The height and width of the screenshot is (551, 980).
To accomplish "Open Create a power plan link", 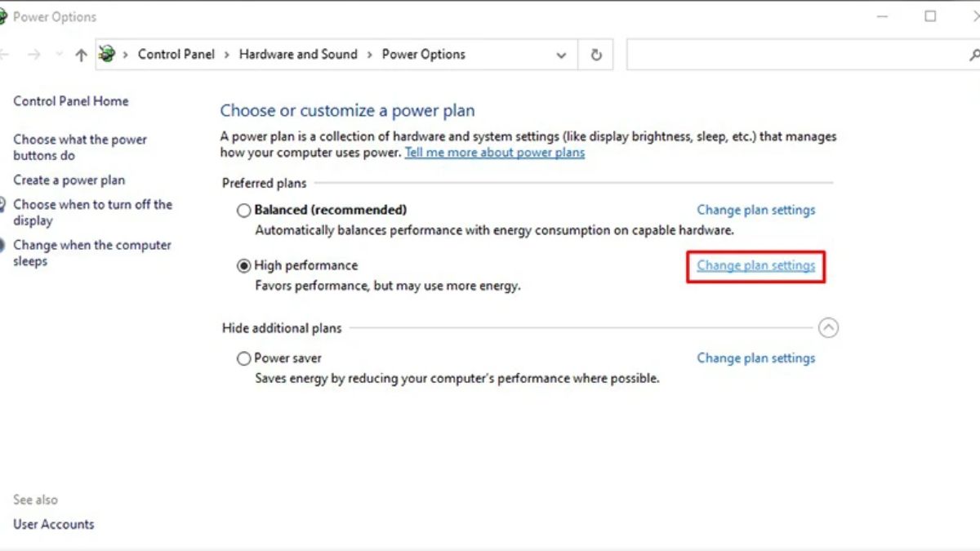I will click(x=69, y=180).
